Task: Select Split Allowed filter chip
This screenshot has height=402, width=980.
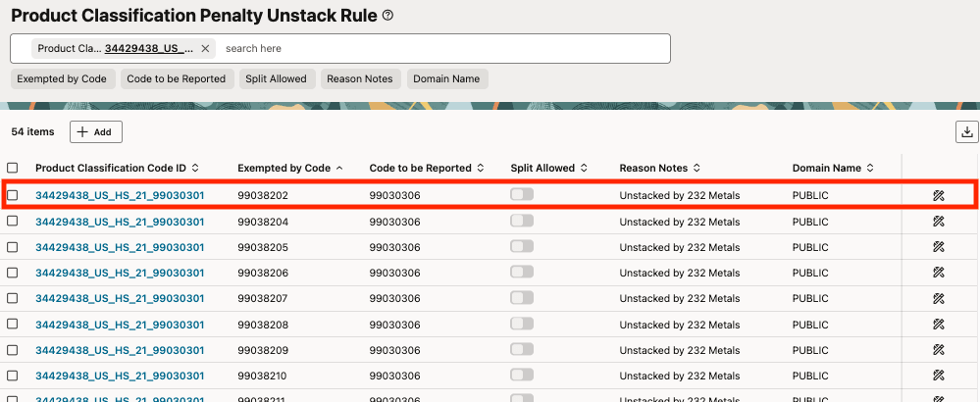Action: pyautogui.click(x=276, y=78)
